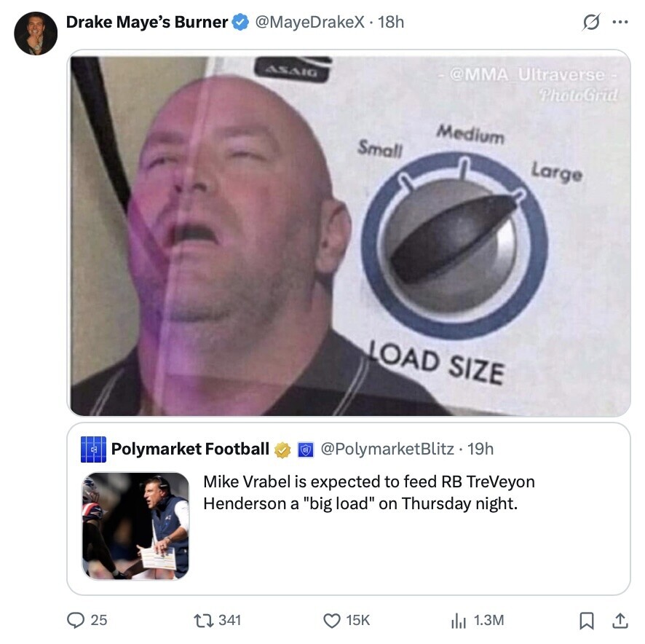Screen dimensions: 645x644
Task: Click the 18h timestamp link
Action: click(x=391, y=23)
